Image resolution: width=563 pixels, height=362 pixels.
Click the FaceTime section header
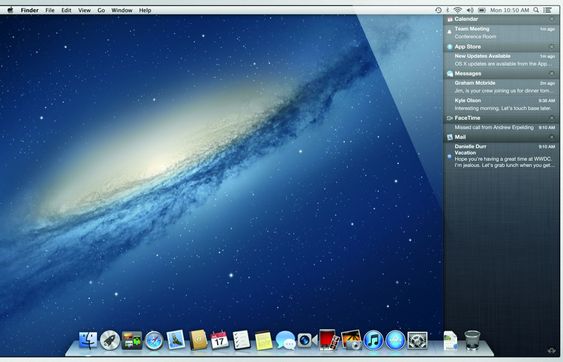click(501, 118)
